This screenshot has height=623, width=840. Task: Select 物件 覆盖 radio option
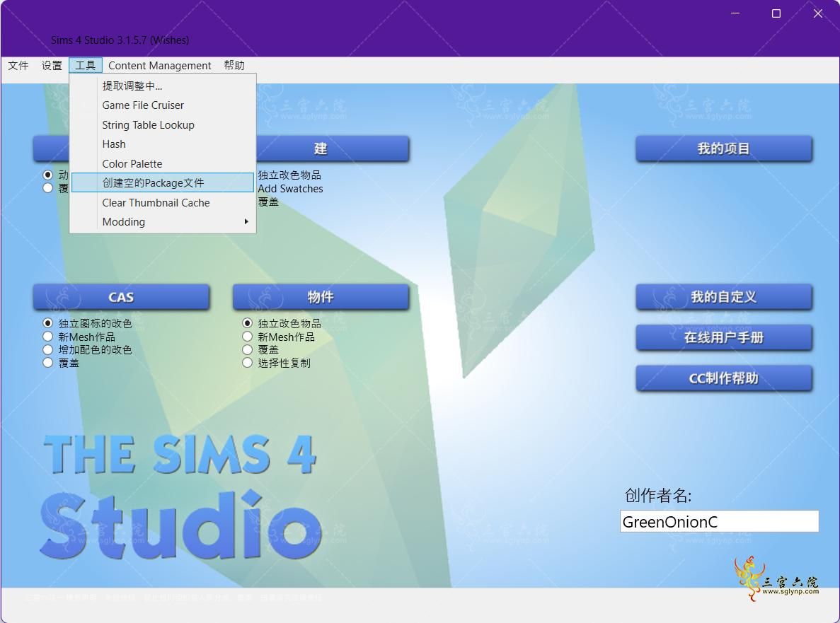[x=247, y=349]
